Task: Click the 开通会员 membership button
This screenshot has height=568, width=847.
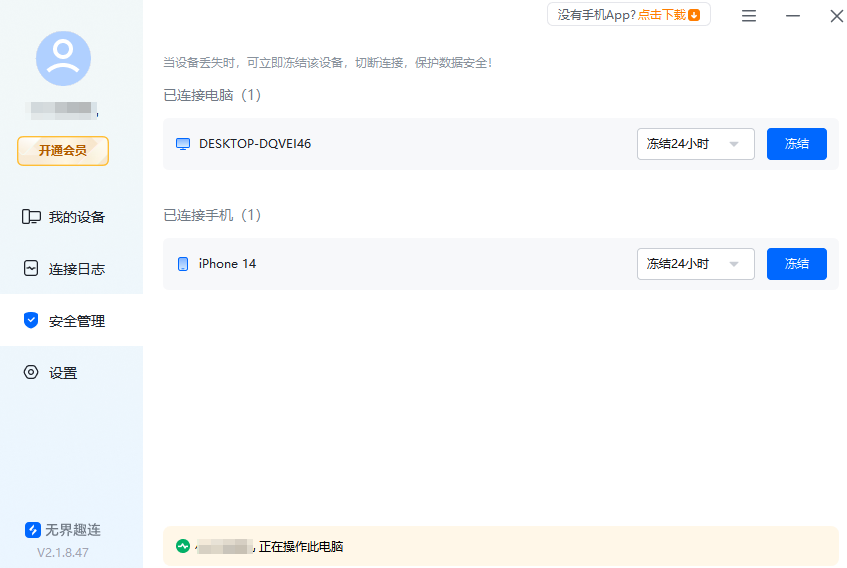Action: pyautogui.click(x=63, y=151)
